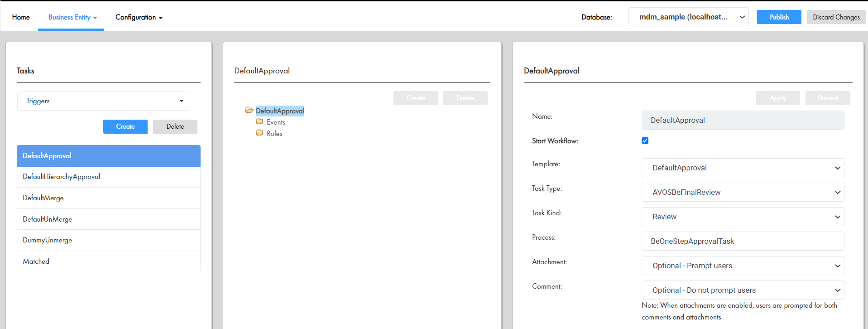Image resolution: width=868 pixels, height=329 pixels.
Task: Select the Events tree node
Action: point(276,122)
